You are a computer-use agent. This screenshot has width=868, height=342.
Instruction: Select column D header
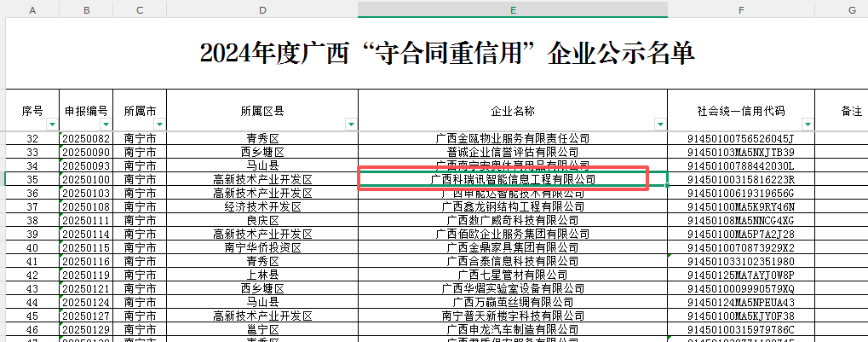click(262, 9)
